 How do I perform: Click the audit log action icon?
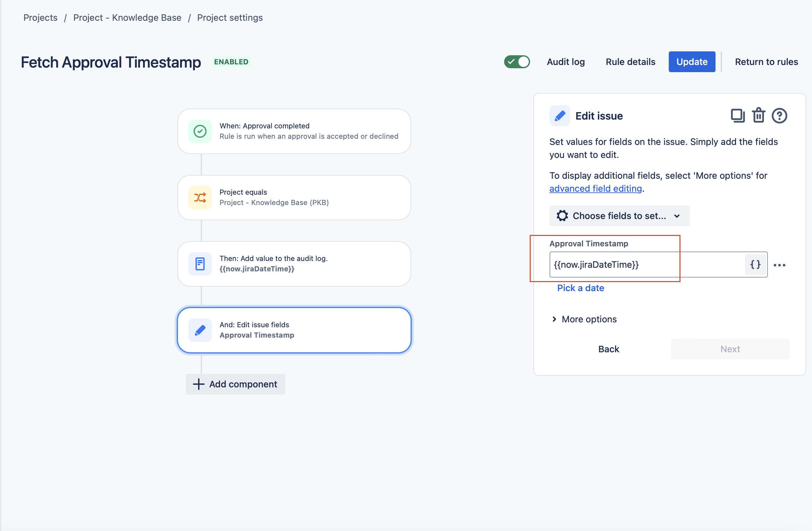click(200, 264)
